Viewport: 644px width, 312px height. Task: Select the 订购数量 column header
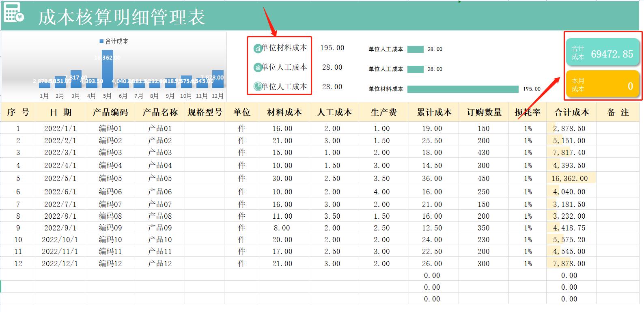484,112
